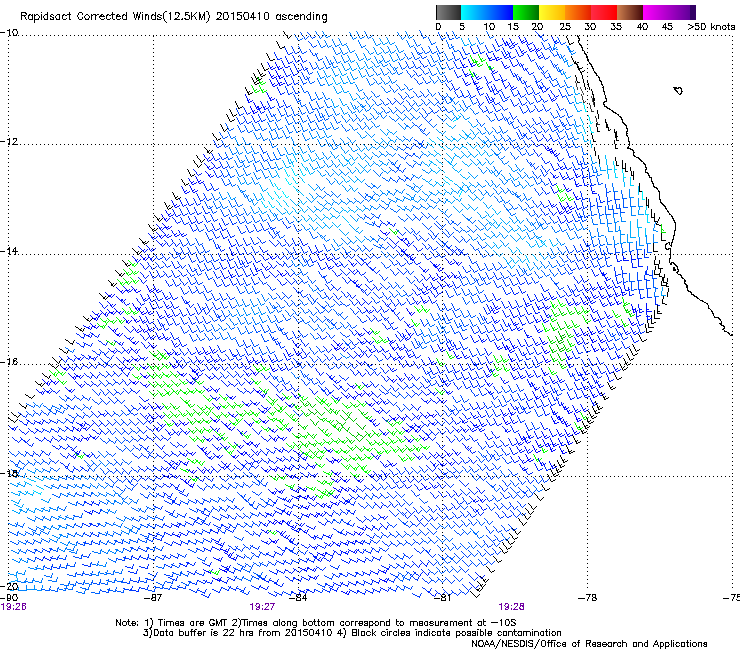The width and height of the screenshot is (740, 650).
Task: Click the green 15-20 knots legend segment
Action: (x=526, y=12)
